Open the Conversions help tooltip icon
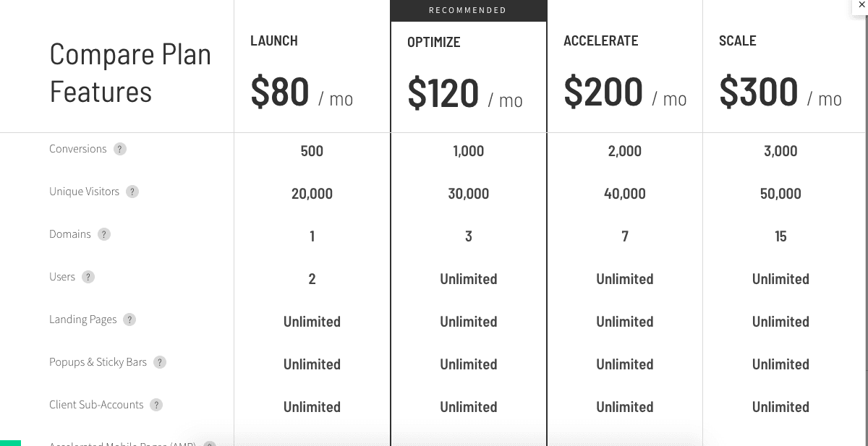The width and height of the screenshot is (868, 446). coord(119,149)
